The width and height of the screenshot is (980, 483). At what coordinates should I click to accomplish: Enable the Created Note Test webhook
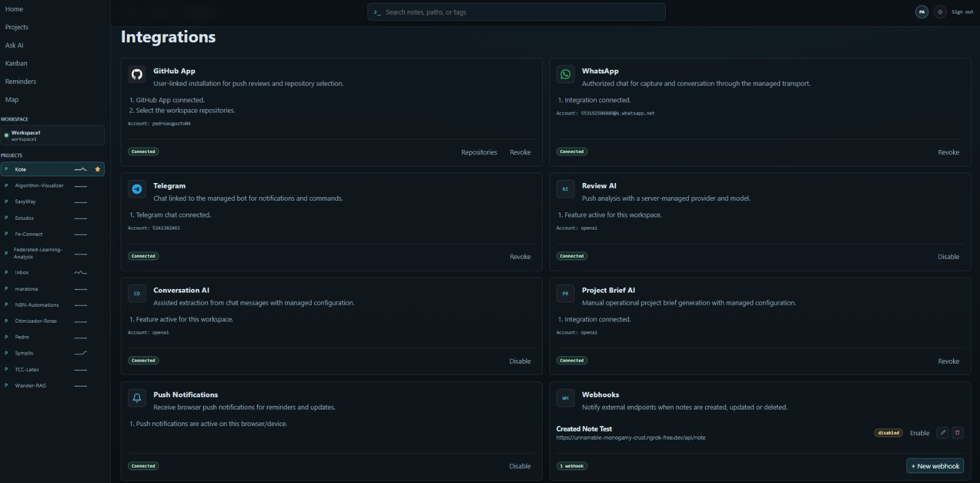click(919, 433)
